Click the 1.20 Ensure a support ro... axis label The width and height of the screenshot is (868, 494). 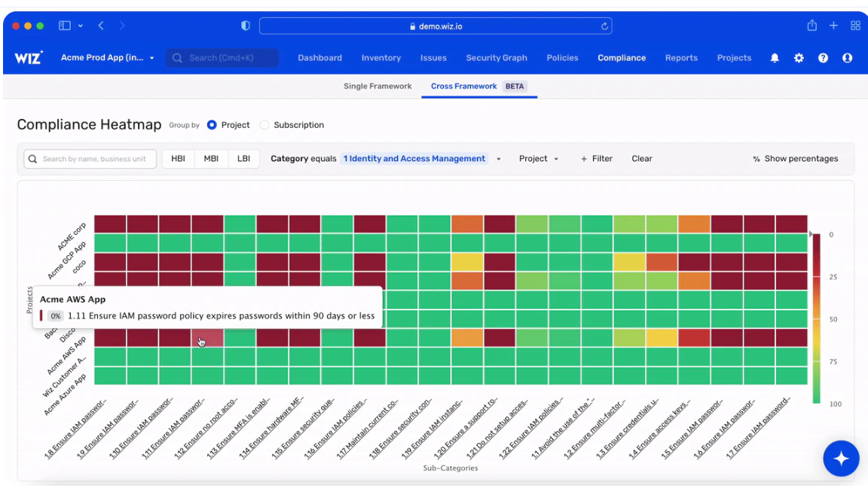[x=466, y=428]
